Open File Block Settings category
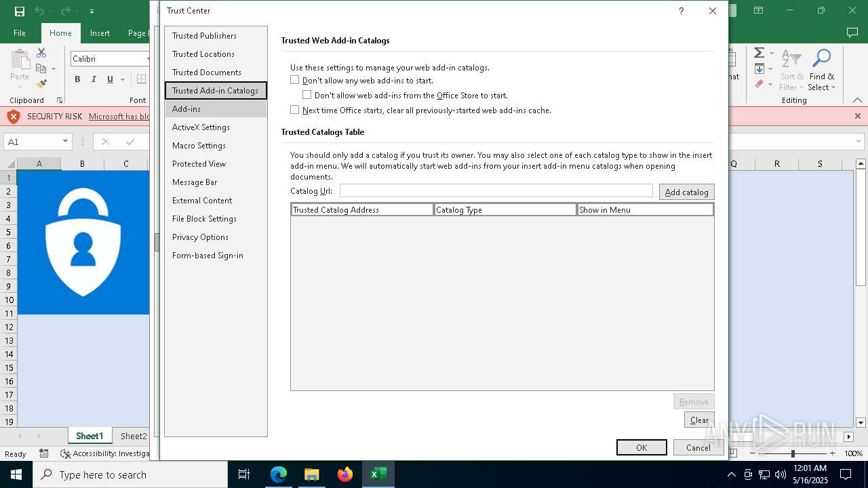Screen dimensions: 868x488 point(216,218)
